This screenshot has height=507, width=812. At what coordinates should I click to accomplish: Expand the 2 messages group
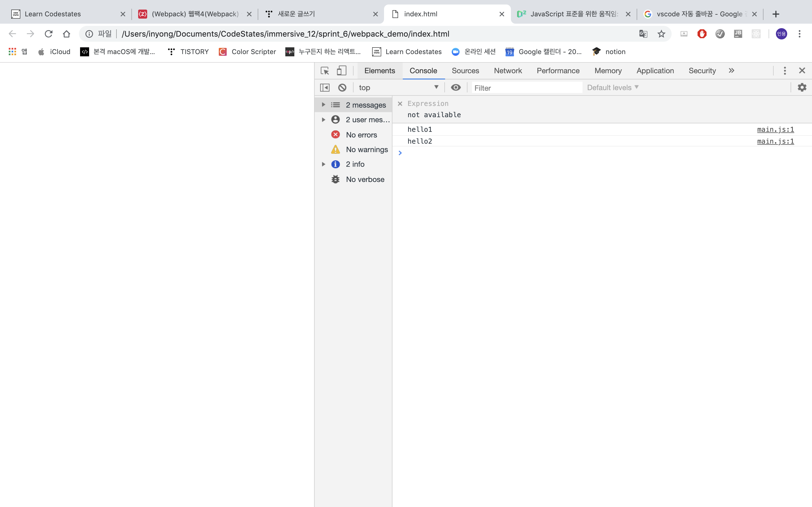point(323,105)
